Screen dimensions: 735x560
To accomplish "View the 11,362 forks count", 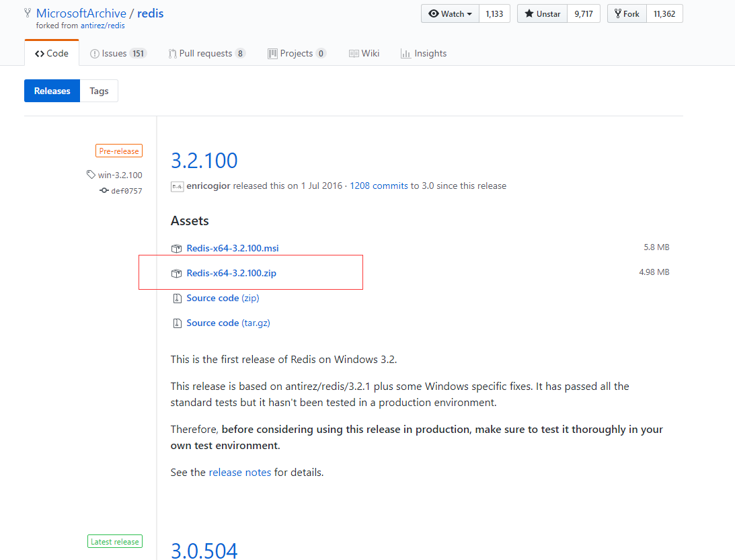I will coord(664,13).
